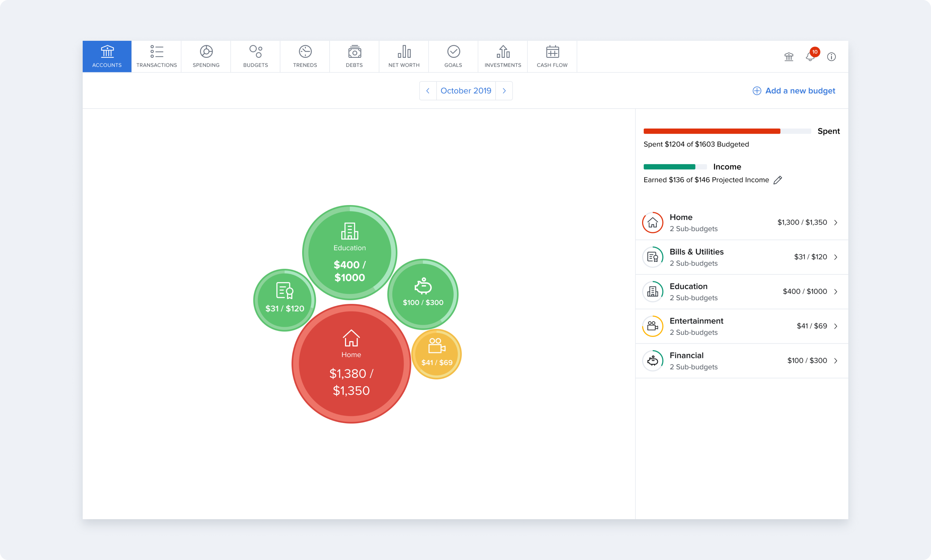931x560 pixels.
Task: Expand the Bills & Utilities row chevron
Action: [836, 257]
